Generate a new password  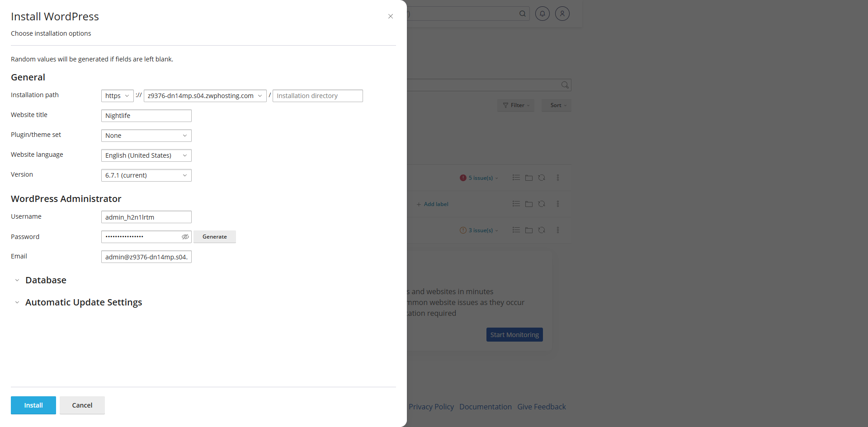tap(215, 237)
